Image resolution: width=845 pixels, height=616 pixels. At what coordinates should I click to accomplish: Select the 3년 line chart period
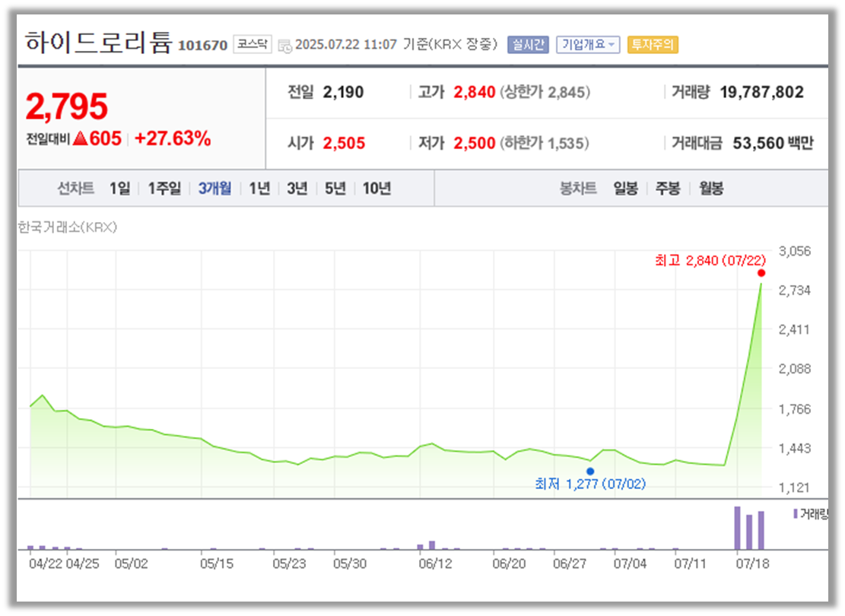tap(297, 188)
